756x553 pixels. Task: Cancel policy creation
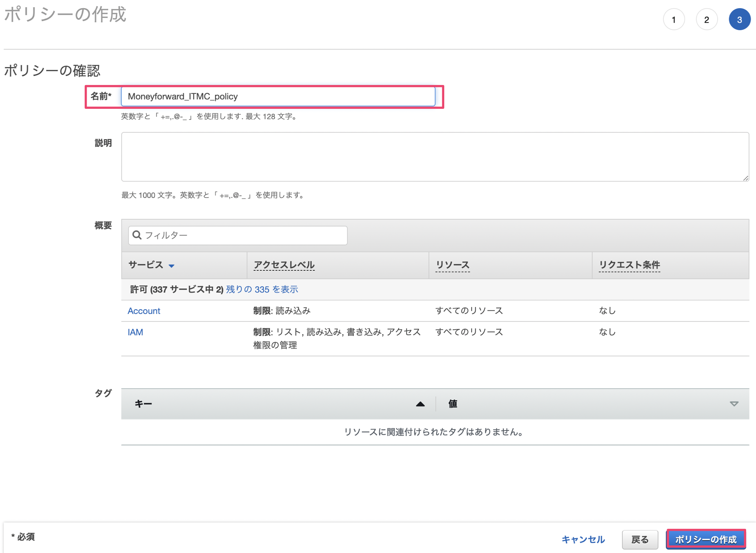[583, 539]
